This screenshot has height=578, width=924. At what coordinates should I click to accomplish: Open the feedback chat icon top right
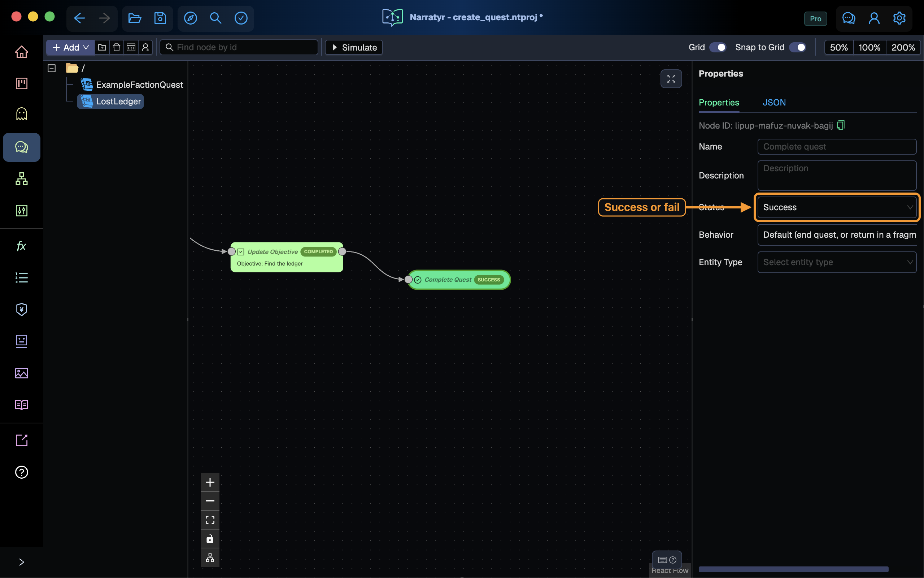pyautogui.click(x=849, y=18)
